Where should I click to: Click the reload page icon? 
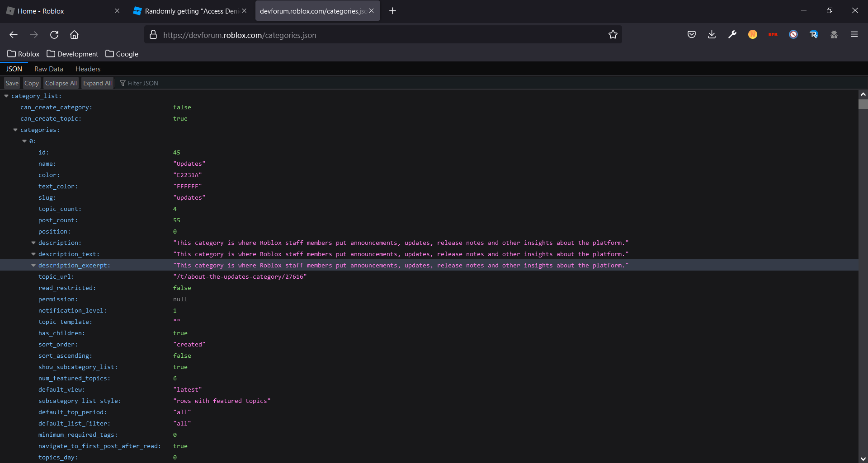[54, 35]
